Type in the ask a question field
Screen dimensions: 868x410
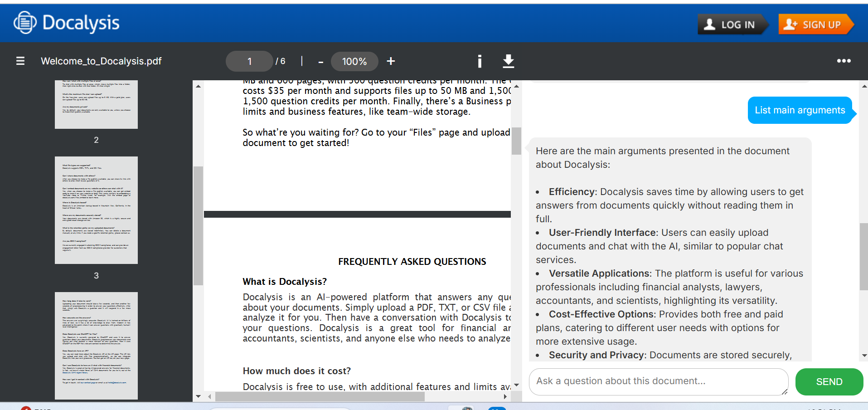(x=657, y=381)
